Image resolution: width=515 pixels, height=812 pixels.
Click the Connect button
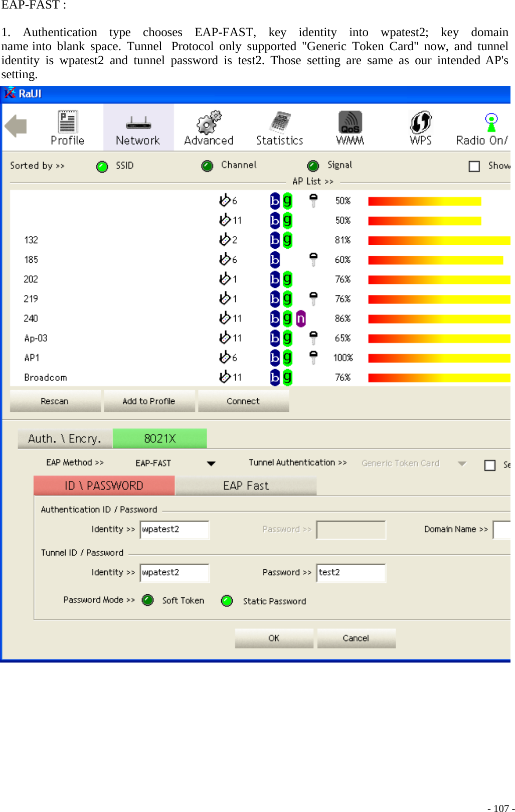[243, 401]
